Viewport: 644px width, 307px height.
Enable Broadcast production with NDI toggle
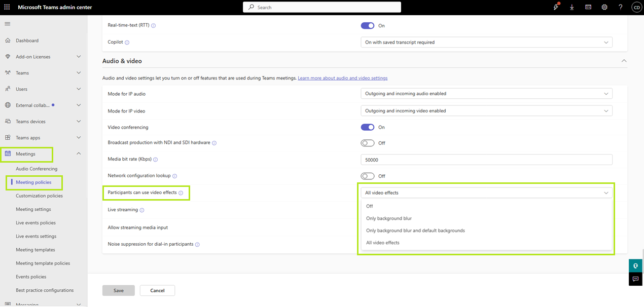[x=368, y=143]
